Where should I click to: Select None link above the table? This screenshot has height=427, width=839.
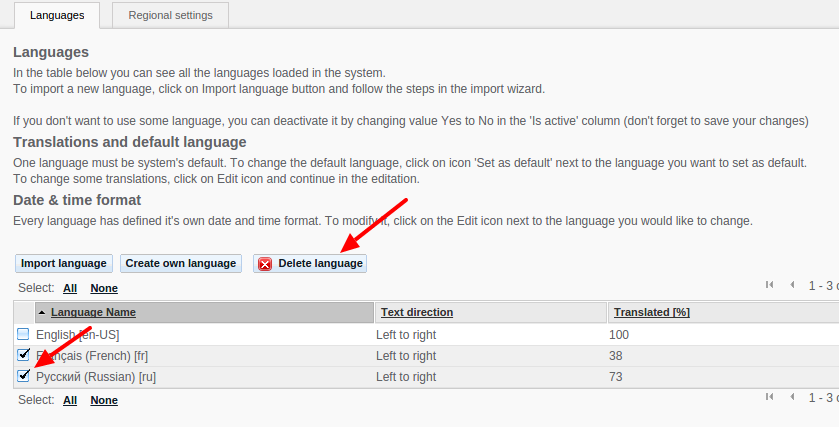[104, 288]
